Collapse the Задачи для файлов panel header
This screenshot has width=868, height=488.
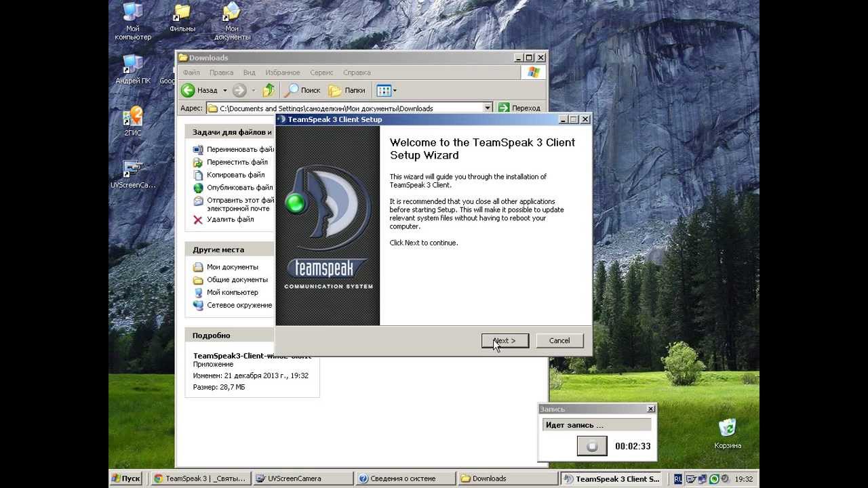230,132
